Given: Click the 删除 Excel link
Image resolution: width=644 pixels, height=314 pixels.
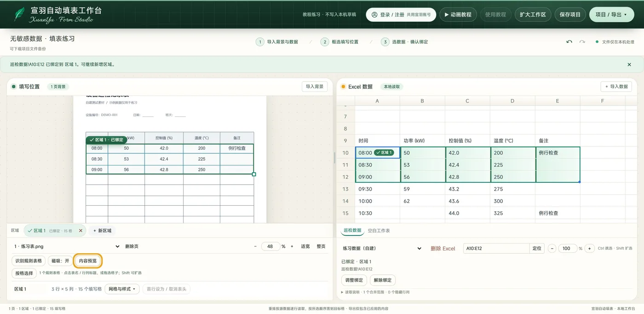Looking at the screenshot, I should click(x=443, y=248).
